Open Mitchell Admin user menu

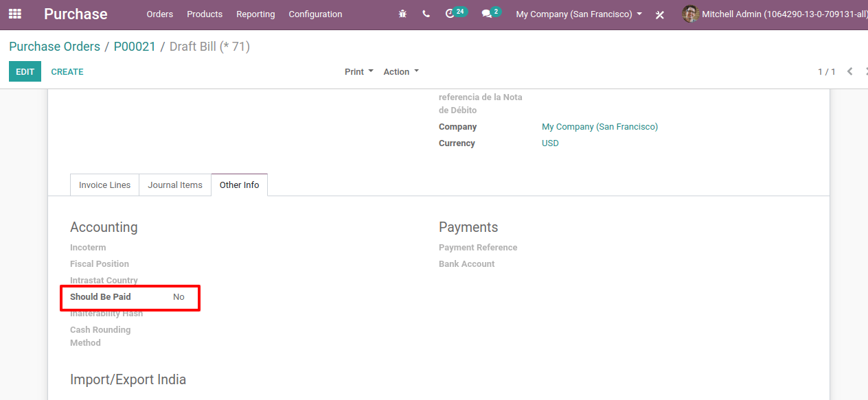(x=775, y=14)
